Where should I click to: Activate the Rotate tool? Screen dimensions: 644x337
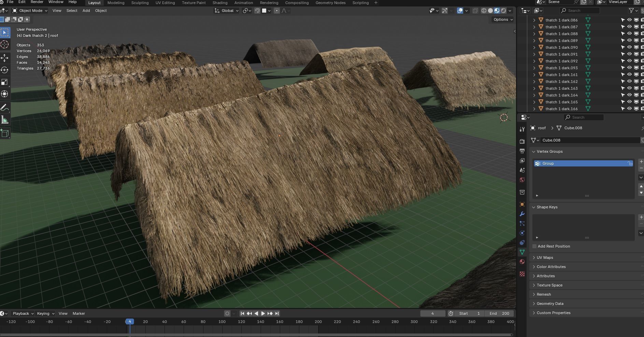(x=5, y=70)
